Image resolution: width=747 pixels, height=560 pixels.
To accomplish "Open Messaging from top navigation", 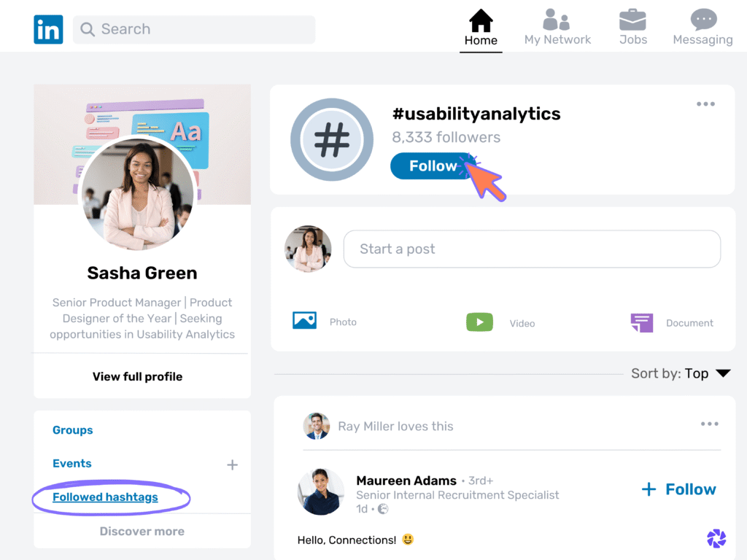I will [702, 20].
